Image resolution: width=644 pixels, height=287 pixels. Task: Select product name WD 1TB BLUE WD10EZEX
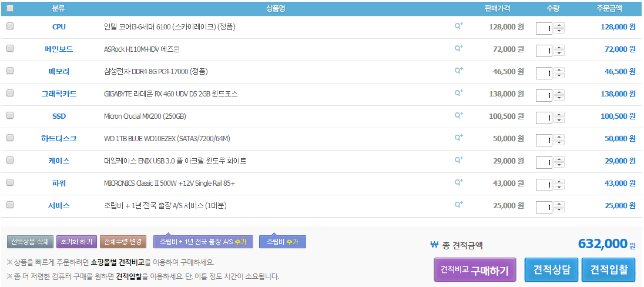coord(167,139)
